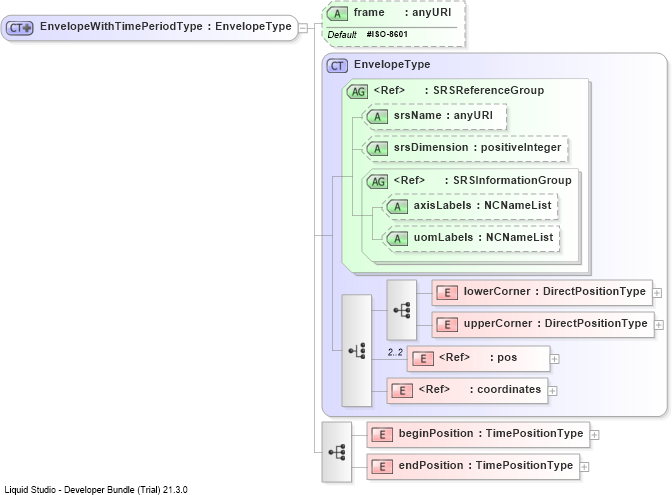
Task: Select axisLabels : NCNameList attribute
Action: (470, 206)
